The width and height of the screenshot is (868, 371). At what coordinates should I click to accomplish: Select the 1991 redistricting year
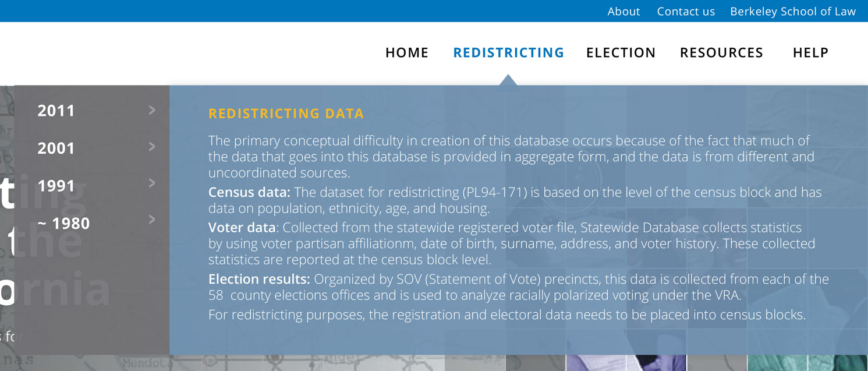pyautogui.click(x=56, y=186)
